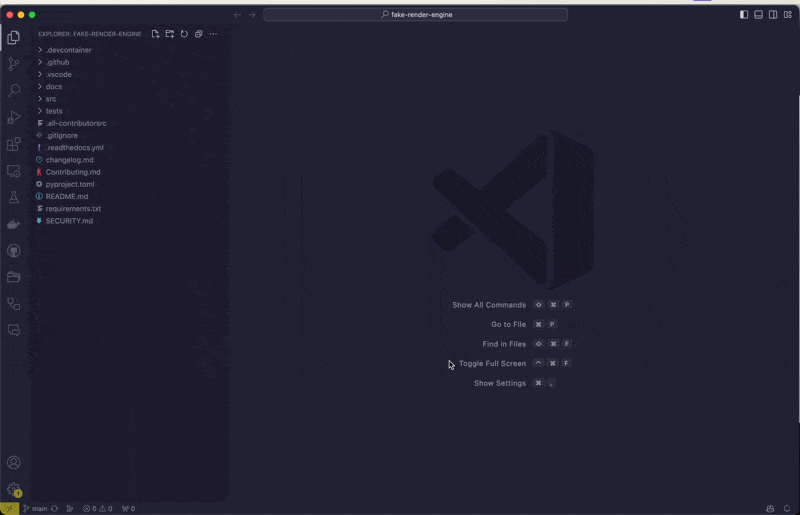The height and width of the screenshot is (515, 800).
Task: Open the .gitignore file
Action: (130, 136)
